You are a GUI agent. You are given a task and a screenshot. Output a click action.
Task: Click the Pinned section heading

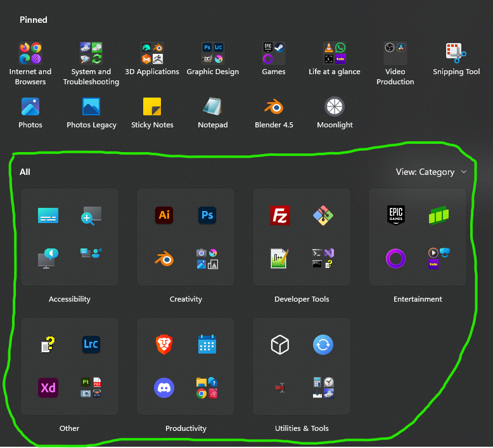[x=34, y=20]
